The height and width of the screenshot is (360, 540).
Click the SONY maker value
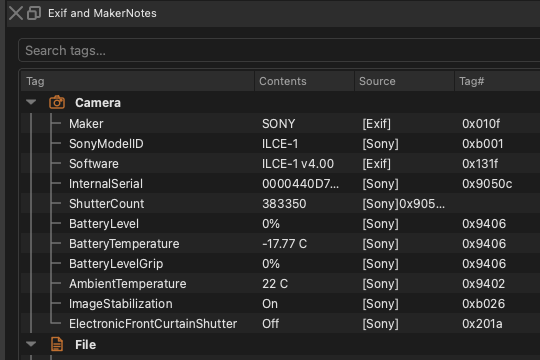(279, 124)
